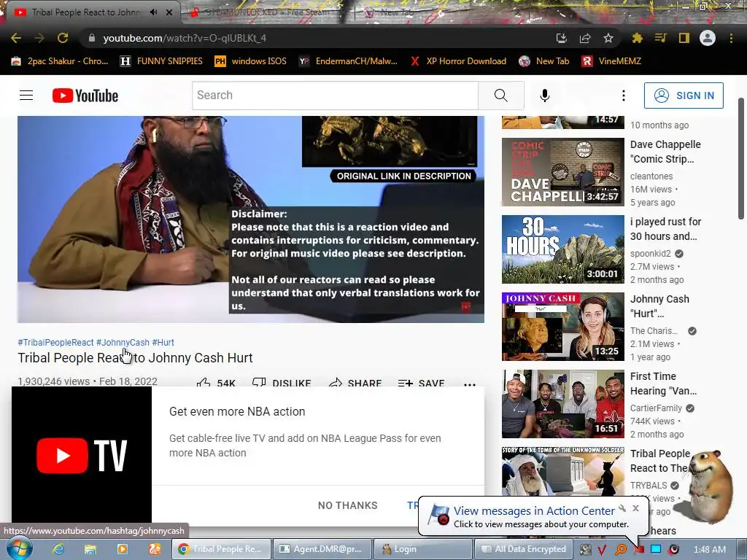Open Agent.DMR taskbar window
The image size is (747, 560).
click(x=322, y=549)
